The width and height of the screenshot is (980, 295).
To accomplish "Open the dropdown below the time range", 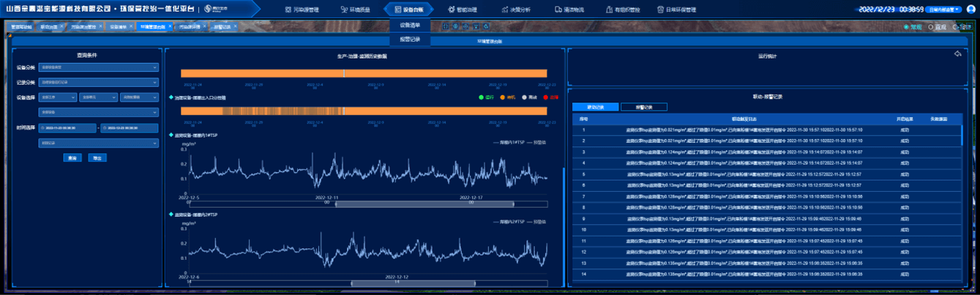I will 98,143.
